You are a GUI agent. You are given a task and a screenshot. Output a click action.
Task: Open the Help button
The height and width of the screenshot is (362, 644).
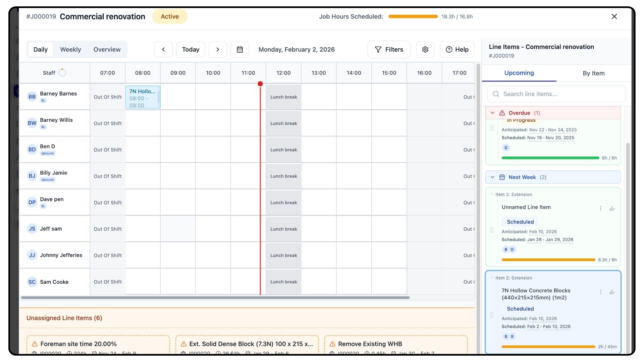point(457,50)
